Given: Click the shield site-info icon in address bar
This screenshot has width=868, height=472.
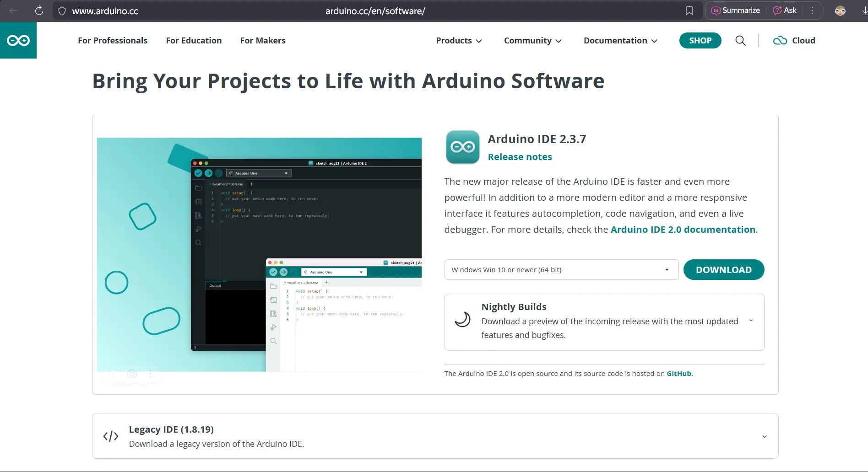Looking at the screenshot, I should pos(62,11).
